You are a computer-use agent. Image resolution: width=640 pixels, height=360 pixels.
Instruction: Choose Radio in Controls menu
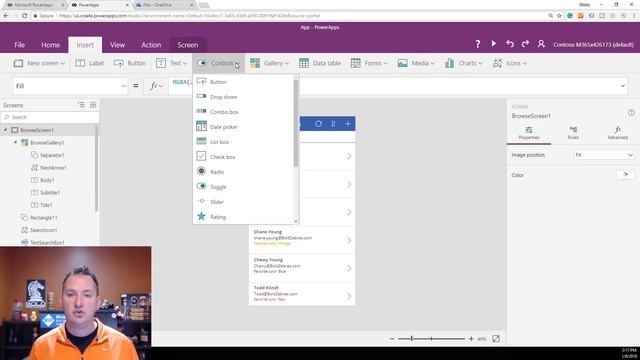tap(243, 172)
